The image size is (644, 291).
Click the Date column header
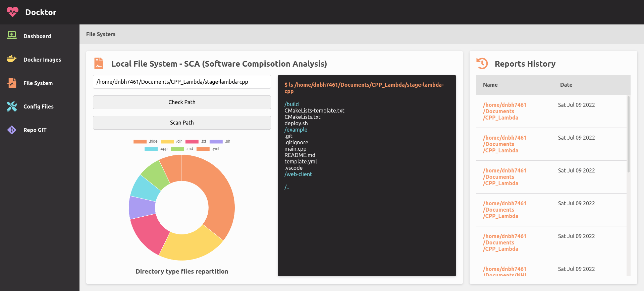566,85
